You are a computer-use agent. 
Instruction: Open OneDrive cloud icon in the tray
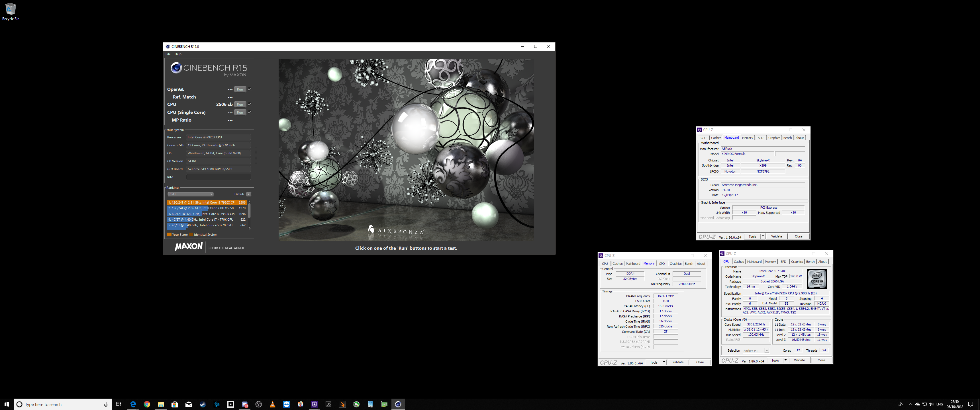(x=917, y=404)
